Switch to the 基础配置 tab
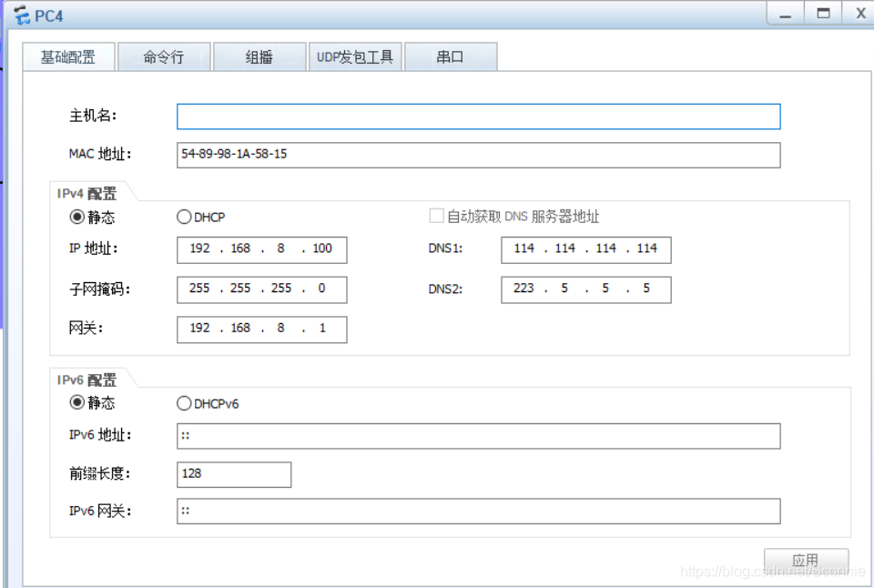This screenshot has height=588, width=874. point(68,56)
